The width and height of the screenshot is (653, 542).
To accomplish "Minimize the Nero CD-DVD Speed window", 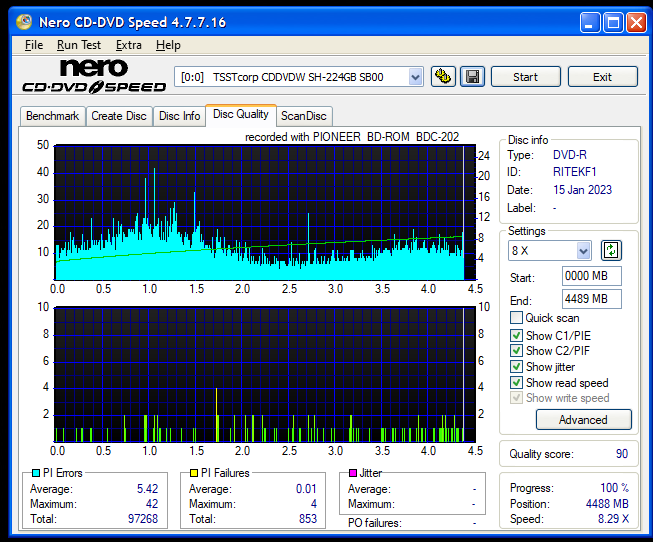I will point(589,22).
